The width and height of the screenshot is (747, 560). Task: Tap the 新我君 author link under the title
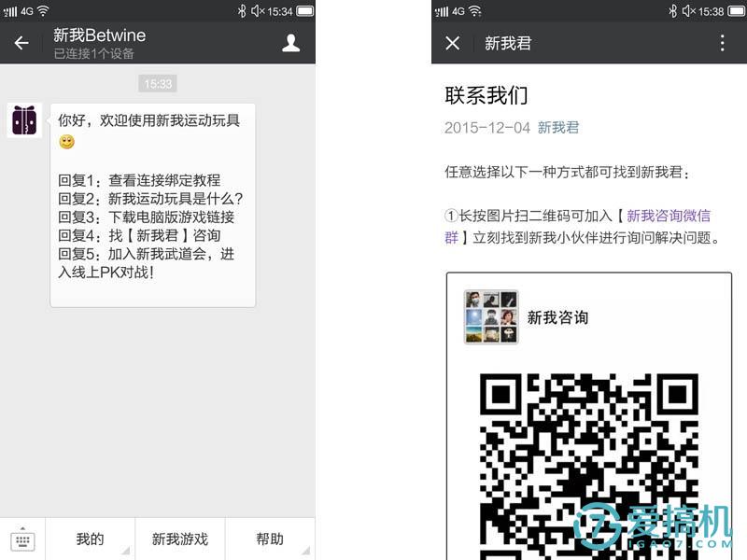click(x=558, y=127)
